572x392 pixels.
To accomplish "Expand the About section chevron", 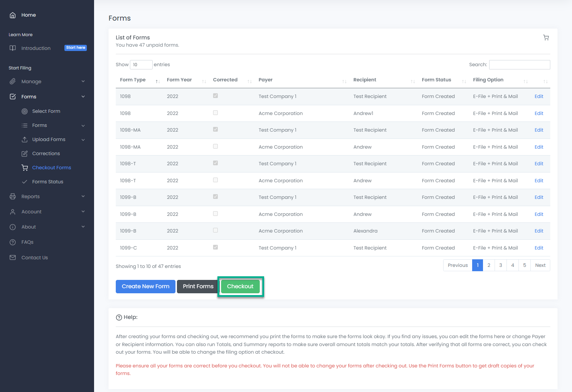I will [83, 227].
